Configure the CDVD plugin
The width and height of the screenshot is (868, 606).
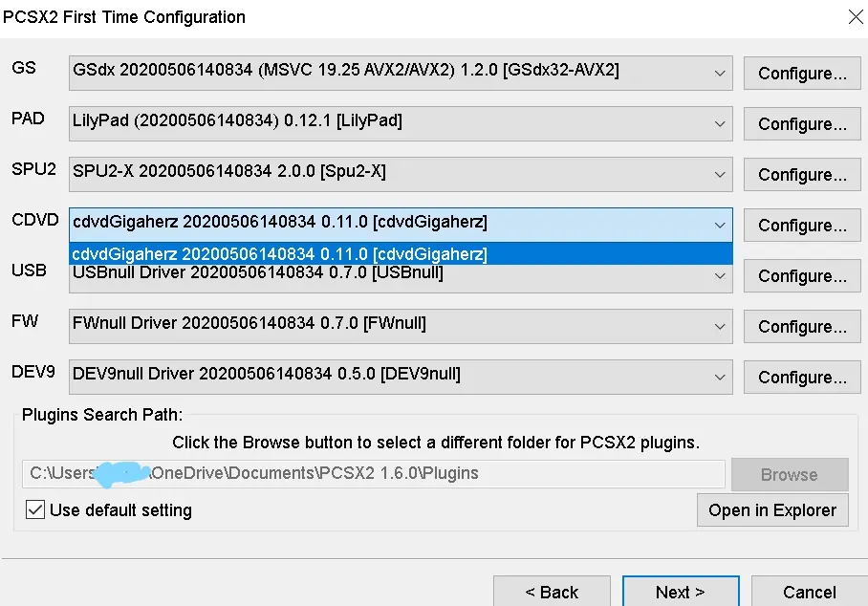pyautogui.click(x=802, y=226)
